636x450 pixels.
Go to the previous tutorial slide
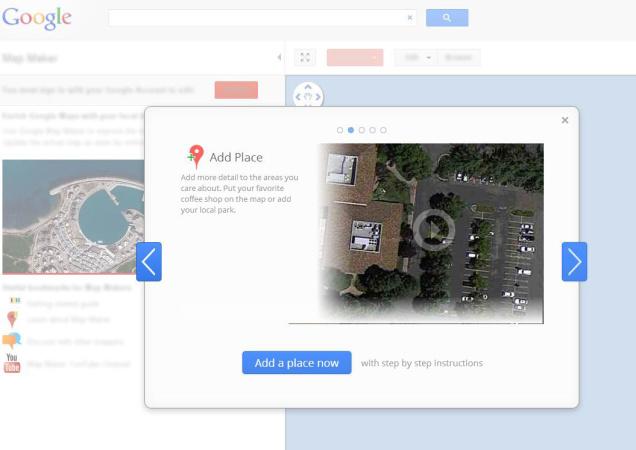tap(148, 261)
